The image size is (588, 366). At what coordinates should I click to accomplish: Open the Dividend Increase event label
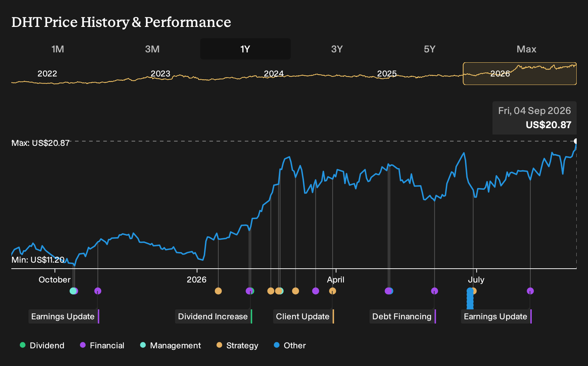(213, 316)
